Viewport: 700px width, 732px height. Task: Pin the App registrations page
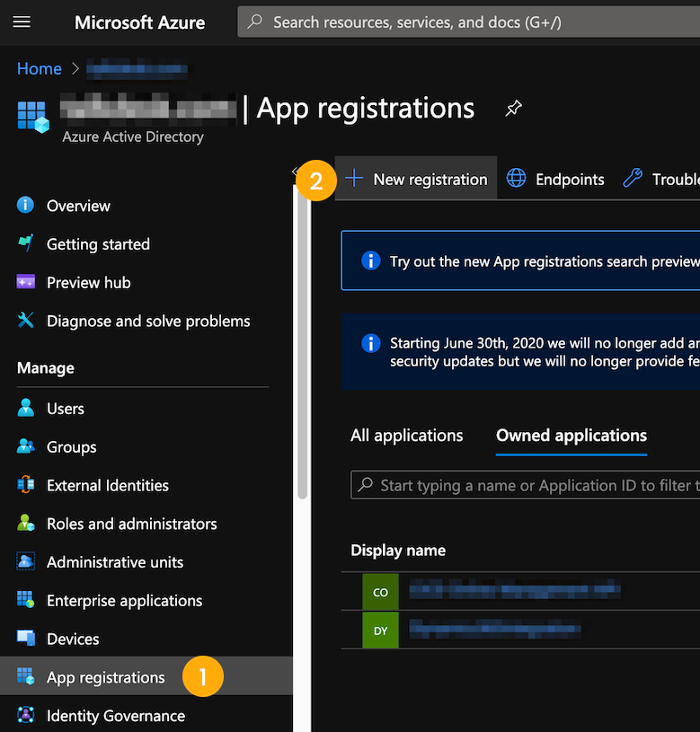point(513,109)
